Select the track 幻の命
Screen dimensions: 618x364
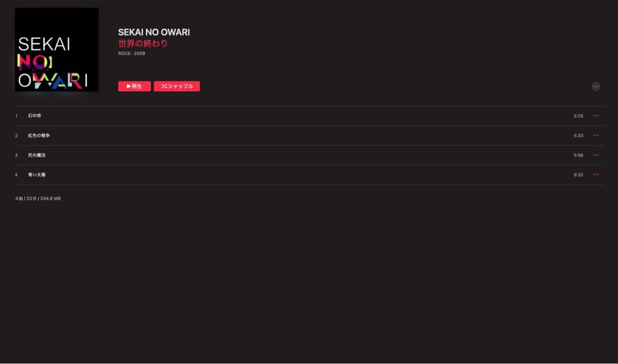coord(35,116)
